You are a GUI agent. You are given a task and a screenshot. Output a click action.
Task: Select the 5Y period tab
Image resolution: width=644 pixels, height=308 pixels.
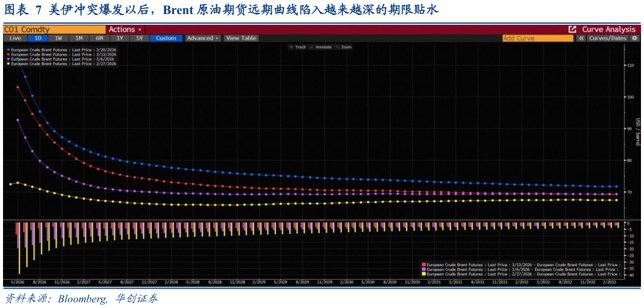click(139, 38)
